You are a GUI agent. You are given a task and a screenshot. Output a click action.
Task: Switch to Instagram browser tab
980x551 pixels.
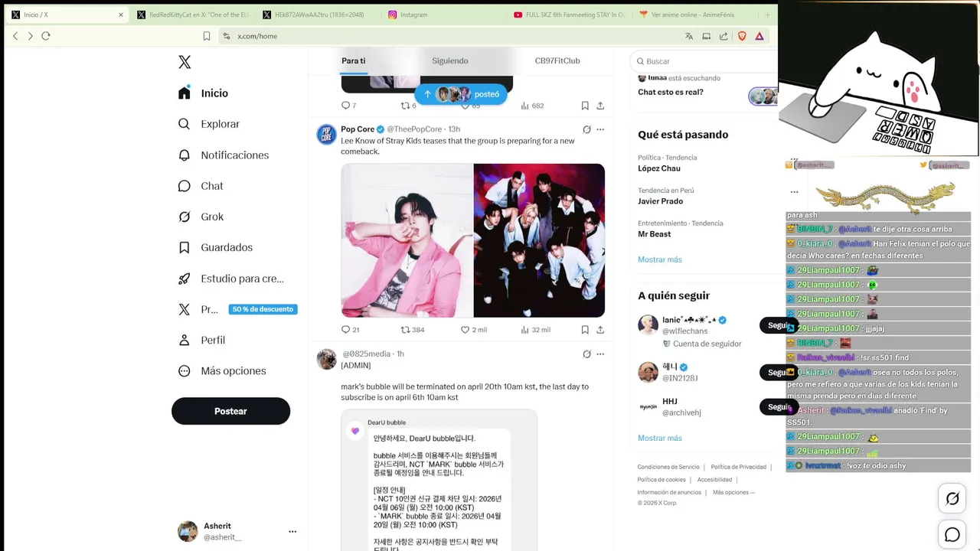444,15
